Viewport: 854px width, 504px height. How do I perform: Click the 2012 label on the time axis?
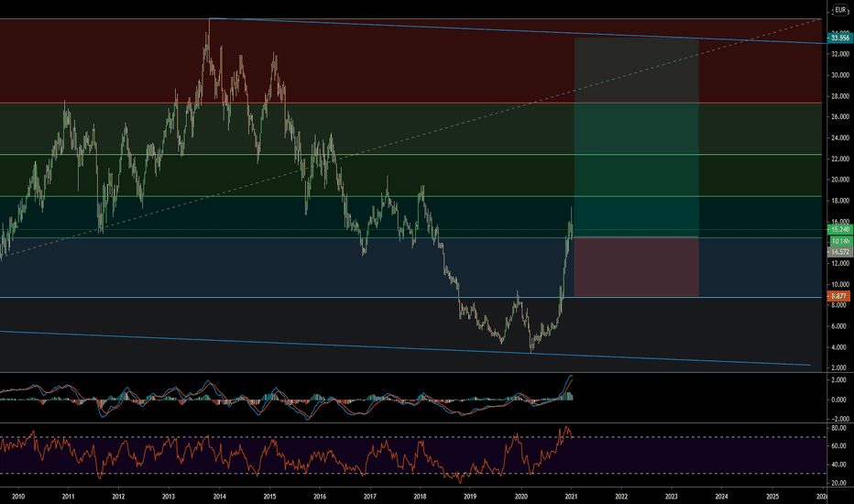pos(118,497)
